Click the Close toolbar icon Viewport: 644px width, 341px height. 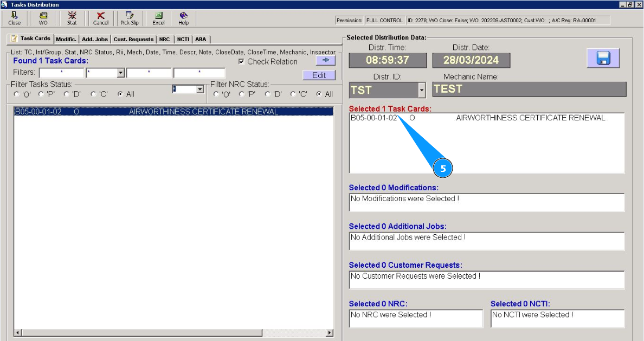click(x=15, y=18)
